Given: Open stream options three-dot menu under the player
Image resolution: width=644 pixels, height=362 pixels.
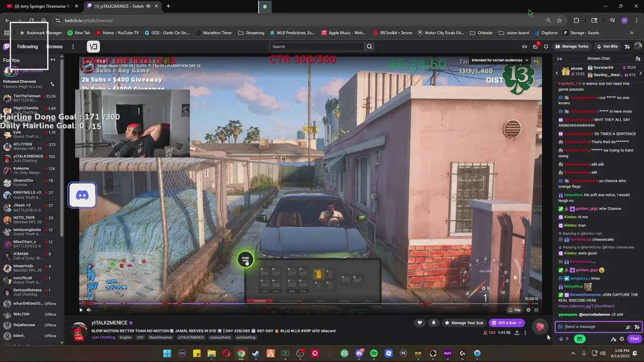Looking at the screenshot, I should coord(525,333).
